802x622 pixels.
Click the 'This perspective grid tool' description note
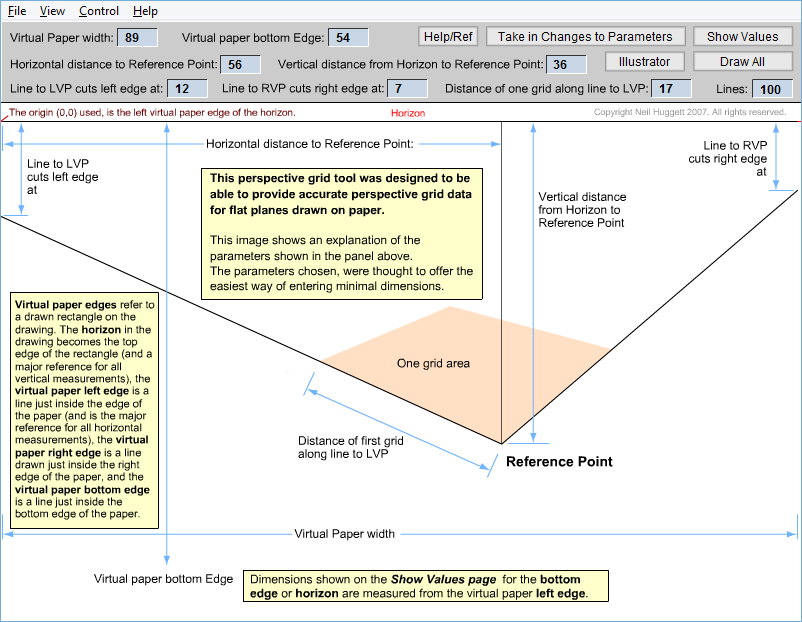342,234
